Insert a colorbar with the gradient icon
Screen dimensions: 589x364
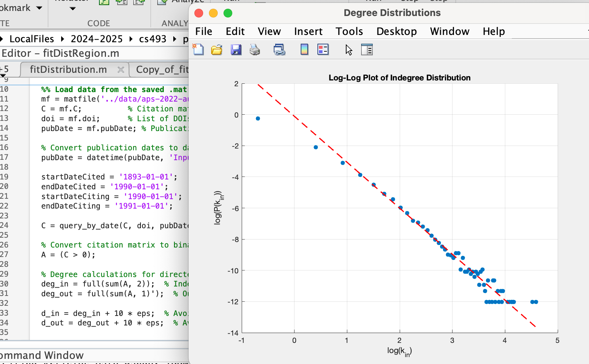pos(304,50)
